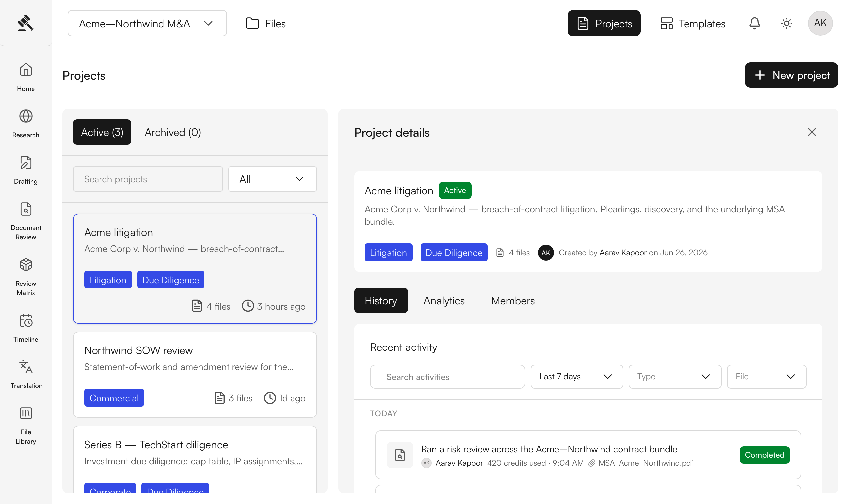Viewport: 849px width, 504px height.
Task: Select the Members tab
Action: (513, 300)
